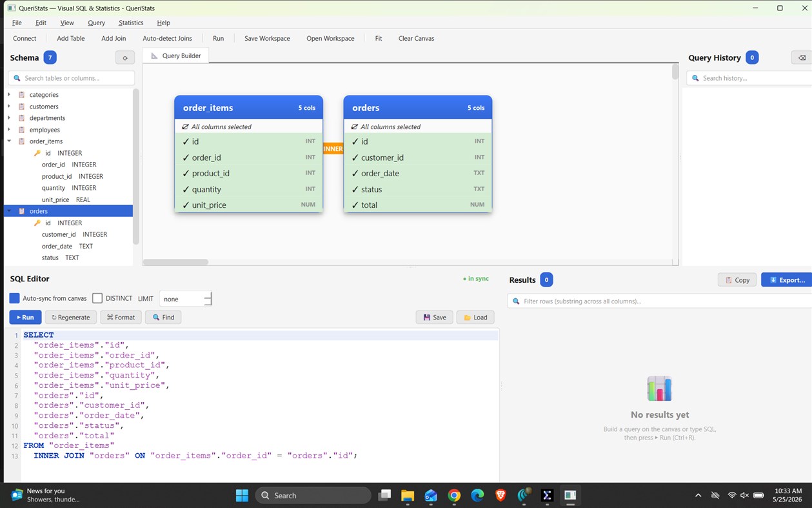Screen dimensions: 812x508
Task: Click Clear Canvas in the toolbar
Action: [416, 38]
